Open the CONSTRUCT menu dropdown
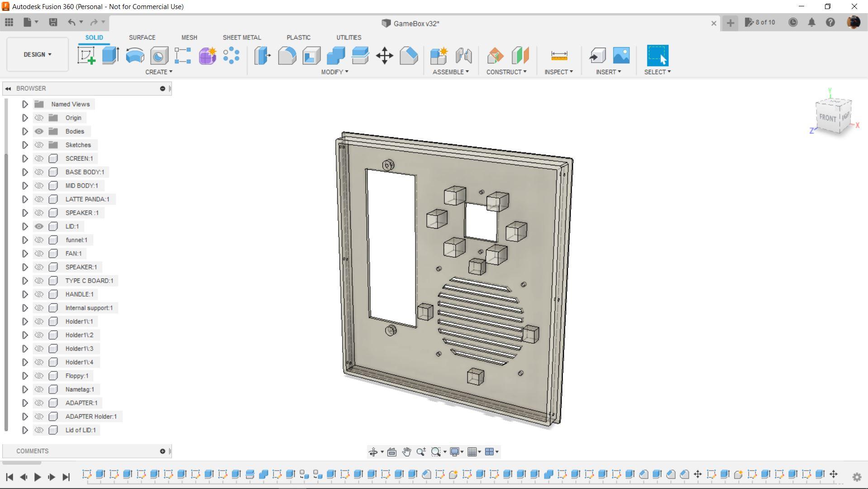 pyautogui.click(x=506, y=72)
